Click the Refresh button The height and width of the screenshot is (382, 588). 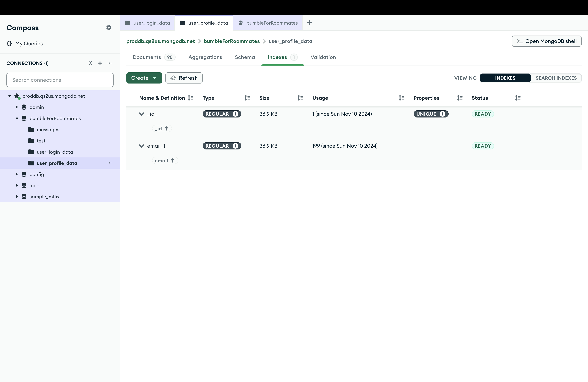click(184, 78)
